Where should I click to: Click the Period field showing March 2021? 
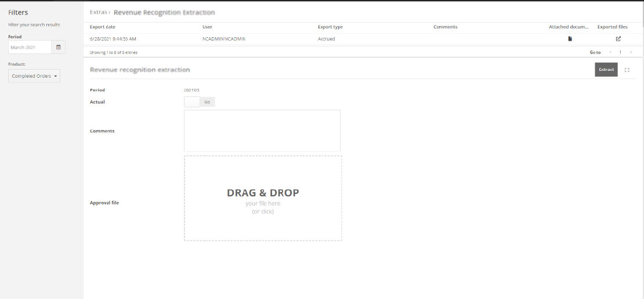pyautogui.click(x=30, y=48)
